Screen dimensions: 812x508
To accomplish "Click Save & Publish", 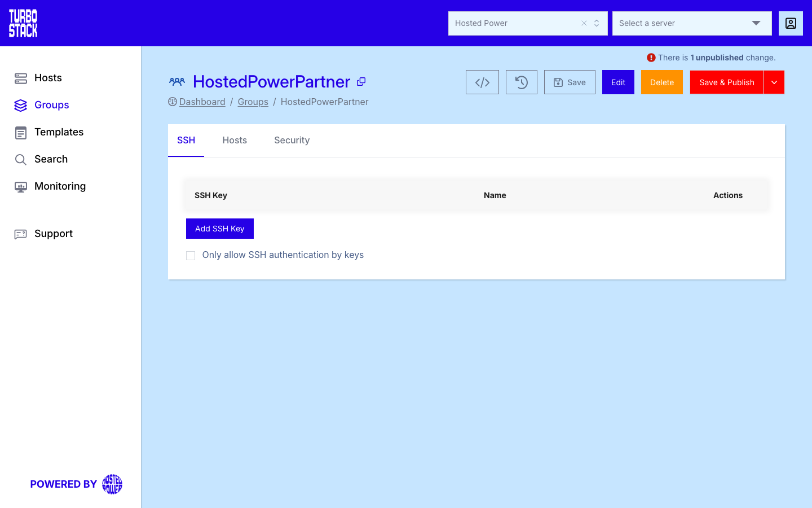I will click(727, 82).
